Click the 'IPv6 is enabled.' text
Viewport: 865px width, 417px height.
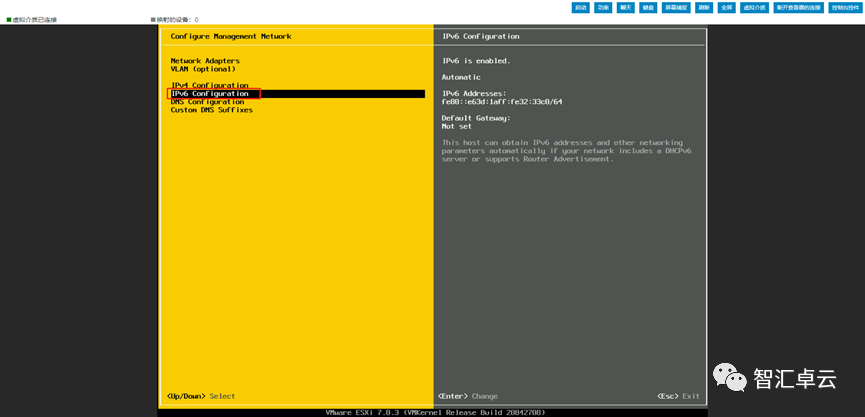pos(476,61)
